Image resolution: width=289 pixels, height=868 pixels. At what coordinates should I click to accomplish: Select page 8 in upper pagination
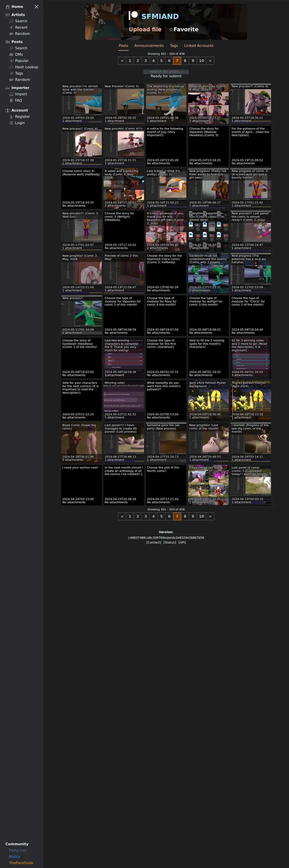click(x=185, y=61)
